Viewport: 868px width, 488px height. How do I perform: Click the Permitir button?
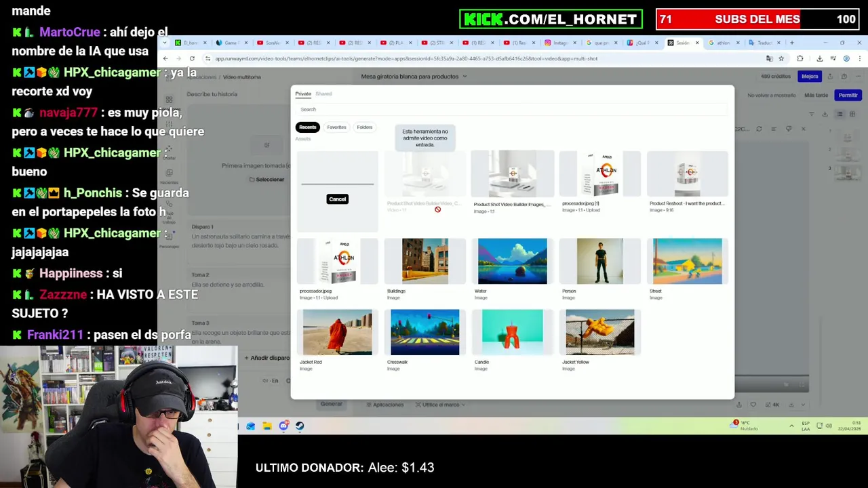point(848,95)
